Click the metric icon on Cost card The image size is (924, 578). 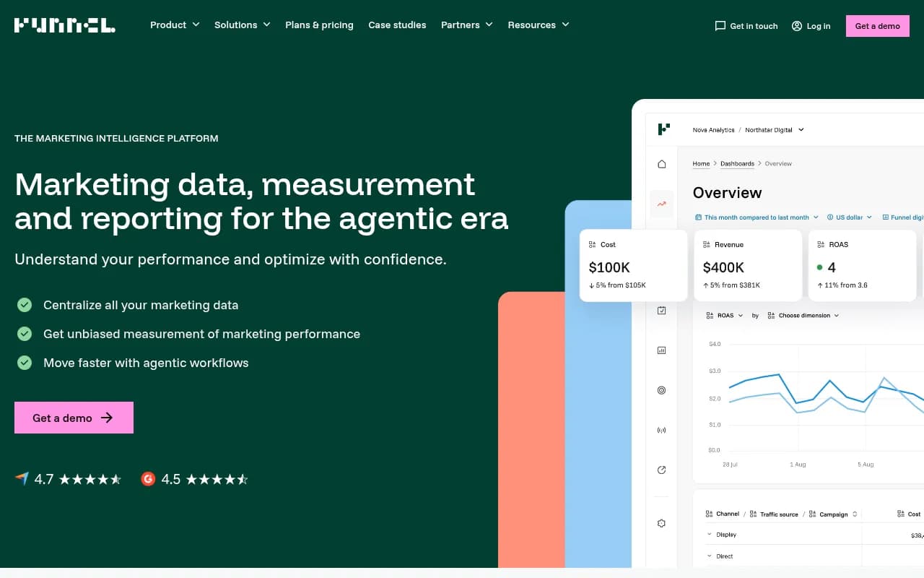(x=593, y=245)
